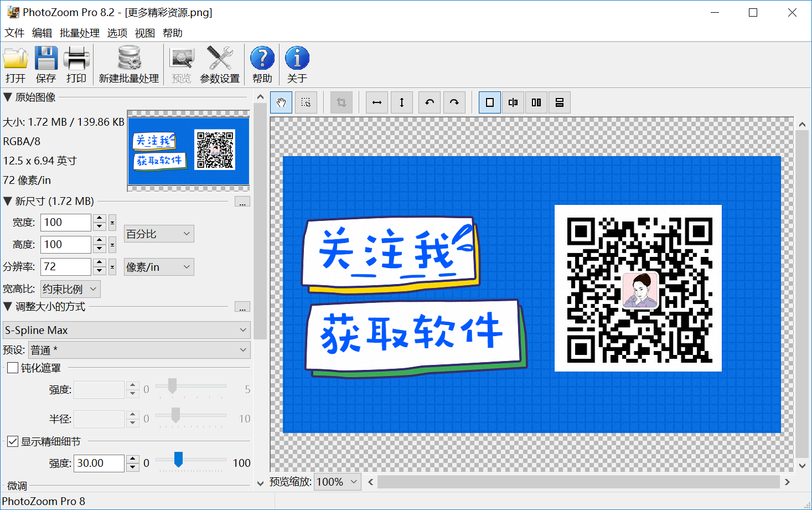Save the image using the 保存 icon
The width and height of the screenshot is (812, 510).
pos(46,64)
